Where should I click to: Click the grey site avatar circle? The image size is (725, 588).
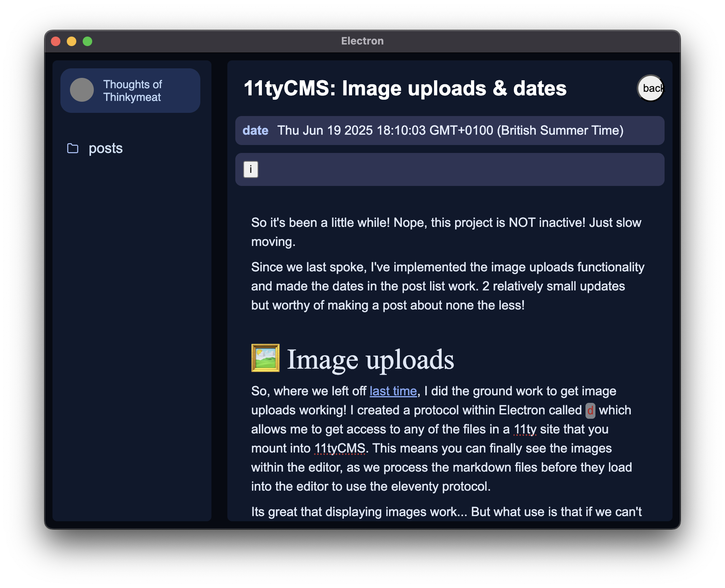click(x=82, y=90)
